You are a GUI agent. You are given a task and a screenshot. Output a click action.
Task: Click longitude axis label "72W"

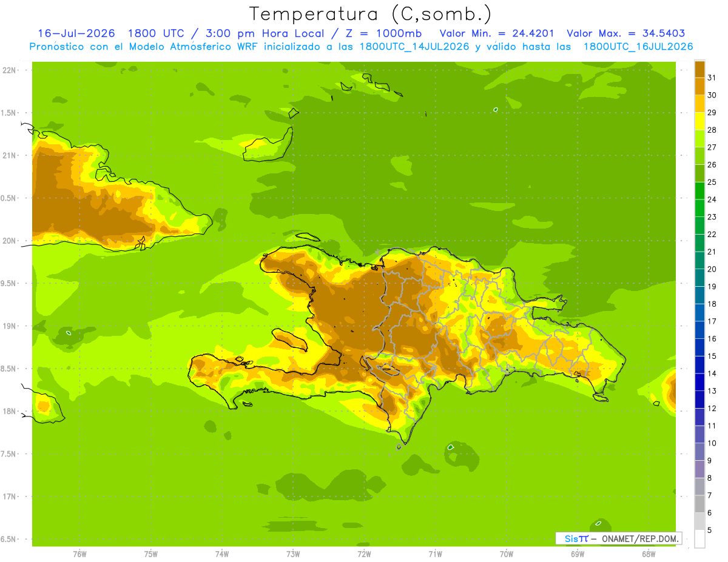point(364,554)
